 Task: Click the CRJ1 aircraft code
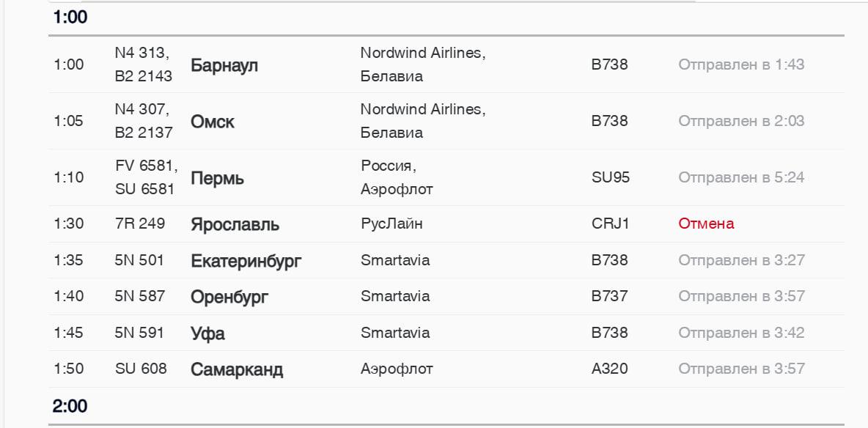point(611,224)
